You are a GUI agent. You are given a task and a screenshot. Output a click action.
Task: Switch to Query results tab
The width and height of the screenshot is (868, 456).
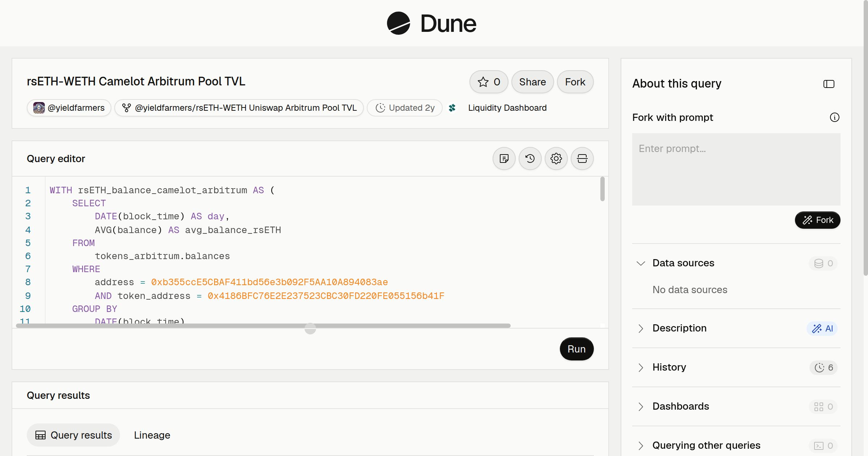73,435
